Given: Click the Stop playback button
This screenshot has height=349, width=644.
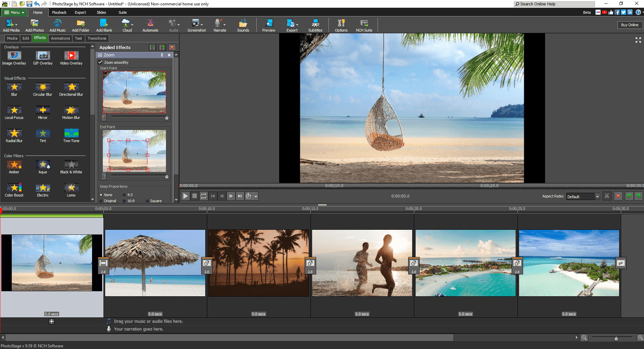Looking at the screenshot, I should click(195, 196).
